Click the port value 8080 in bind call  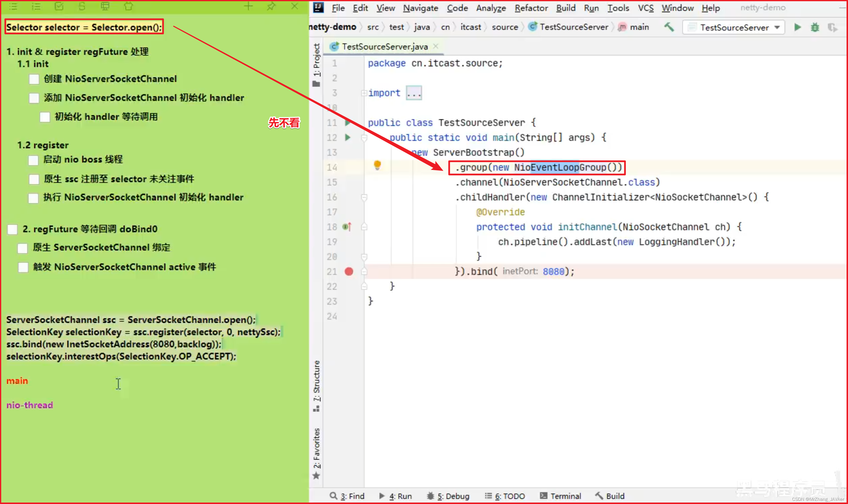click(x=553, y=271)
